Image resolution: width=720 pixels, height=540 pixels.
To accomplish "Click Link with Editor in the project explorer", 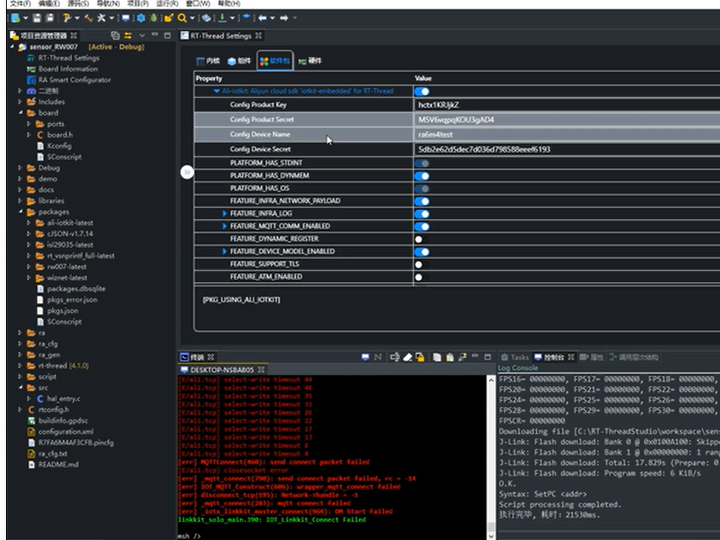I will click(x=127, y=35).
